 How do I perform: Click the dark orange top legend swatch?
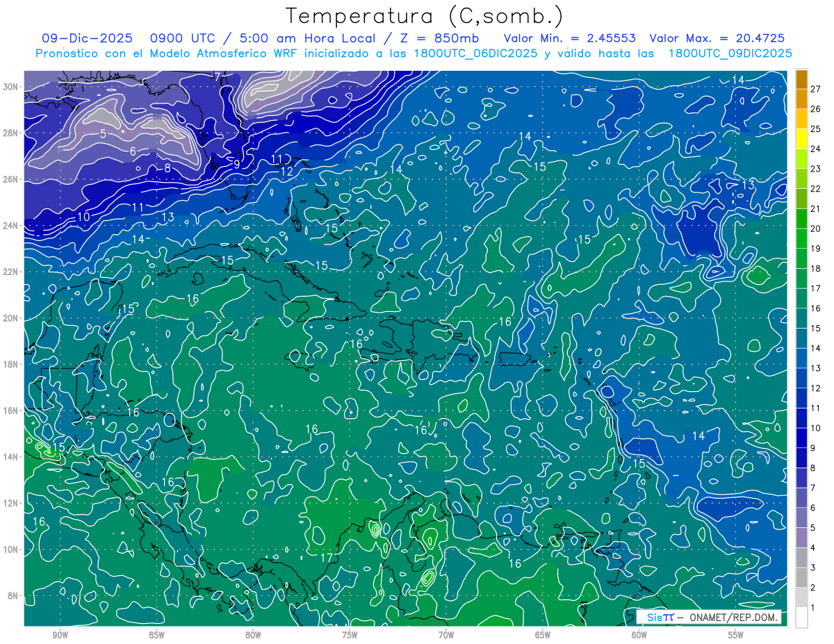coord(801,79)
